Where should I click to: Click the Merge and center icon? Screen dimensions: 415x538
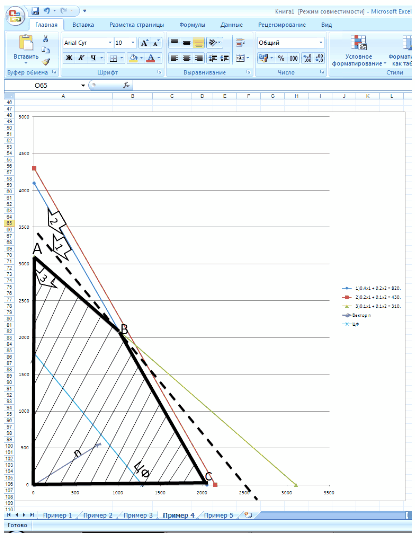coord(241,58)
